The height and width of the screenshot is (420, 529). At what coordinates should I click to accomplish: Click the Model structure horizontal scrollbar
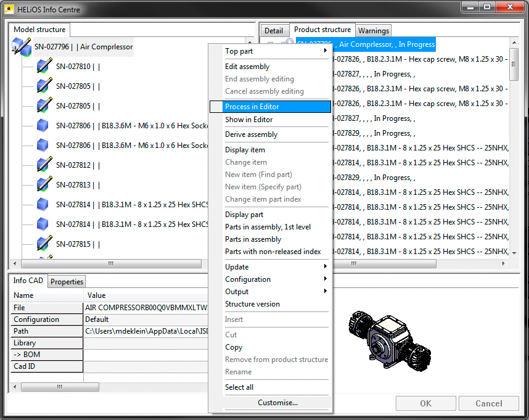coord(111,263)
